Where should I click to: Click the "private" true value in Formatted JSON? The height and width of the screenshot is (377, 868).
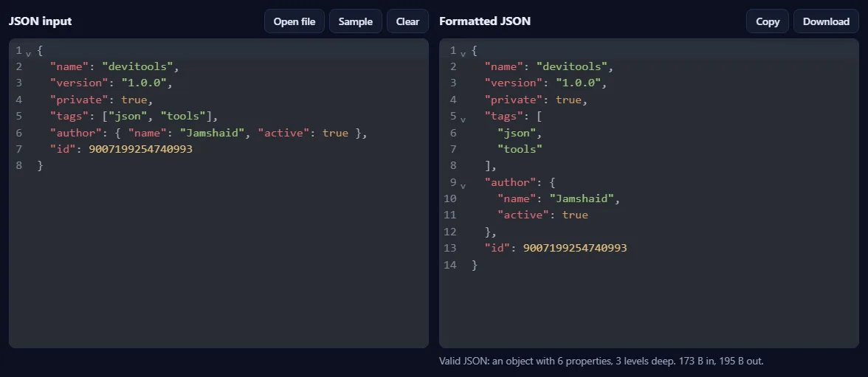tap(568, 100)
